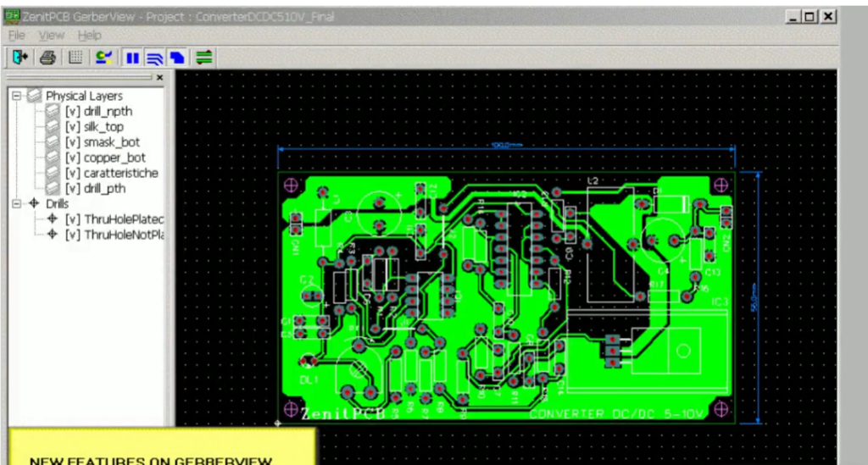Viewport: 868px width, 465px height.
Task: Click the top-right mounting hole on PCB
Action: point(721,185)
